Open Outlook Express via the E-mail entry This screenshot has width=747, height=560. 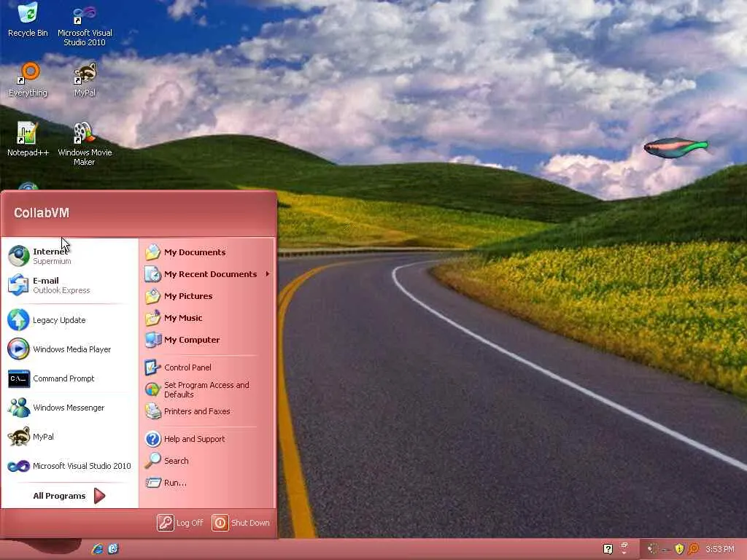(x=69, y=285)
